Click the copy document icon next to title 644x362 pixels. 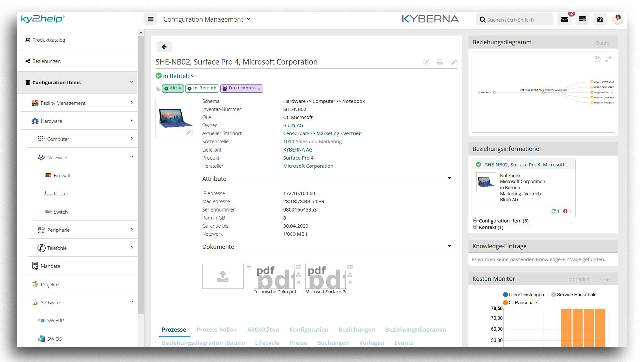[426, 62]
